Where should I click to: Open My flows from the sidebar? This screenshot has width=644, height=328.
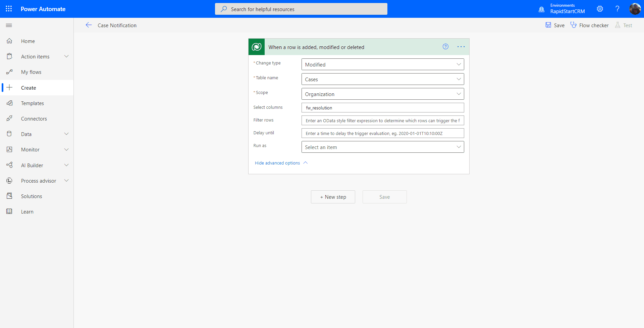(x=31, y=72)
